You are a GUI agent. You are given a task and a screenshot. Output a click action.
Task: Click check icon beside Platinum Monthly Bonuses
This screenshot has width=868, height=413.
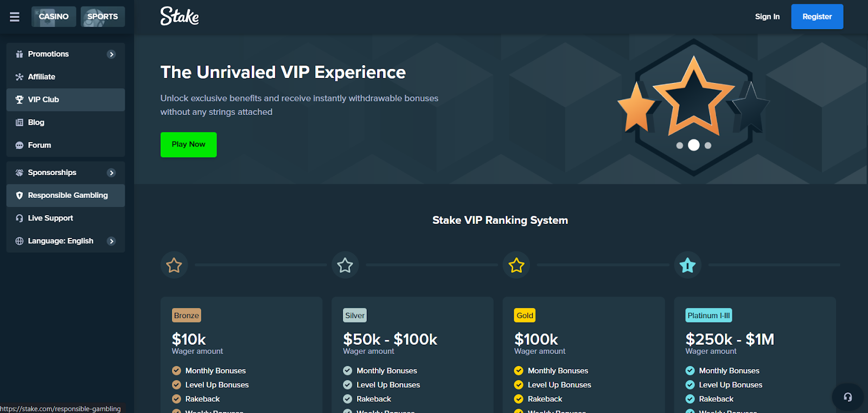click(x=690, y=371)
